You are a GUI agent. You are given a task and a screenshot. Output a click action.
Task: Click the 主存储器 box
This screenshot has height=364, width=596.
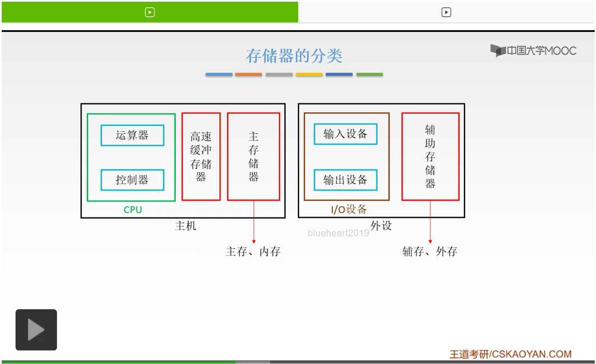(x=254, y=157)
